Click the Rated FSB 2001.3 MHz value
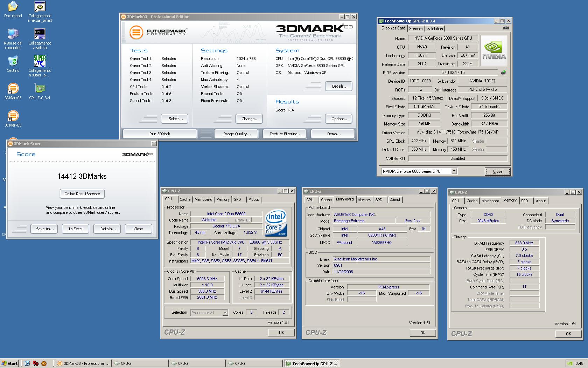Image resolution: width=588 pixels, height=368 pixels. point(207,298)
